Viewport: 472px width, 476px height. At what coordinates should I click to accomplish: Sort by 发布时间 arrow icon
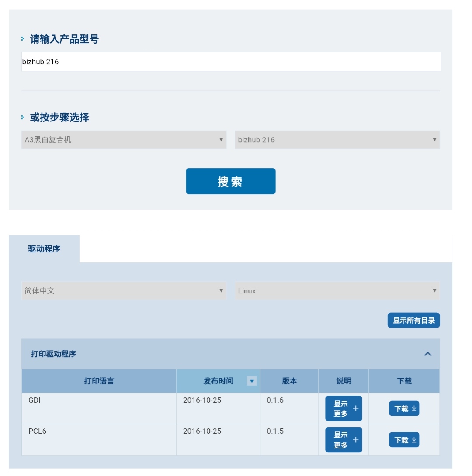point(252,381)
